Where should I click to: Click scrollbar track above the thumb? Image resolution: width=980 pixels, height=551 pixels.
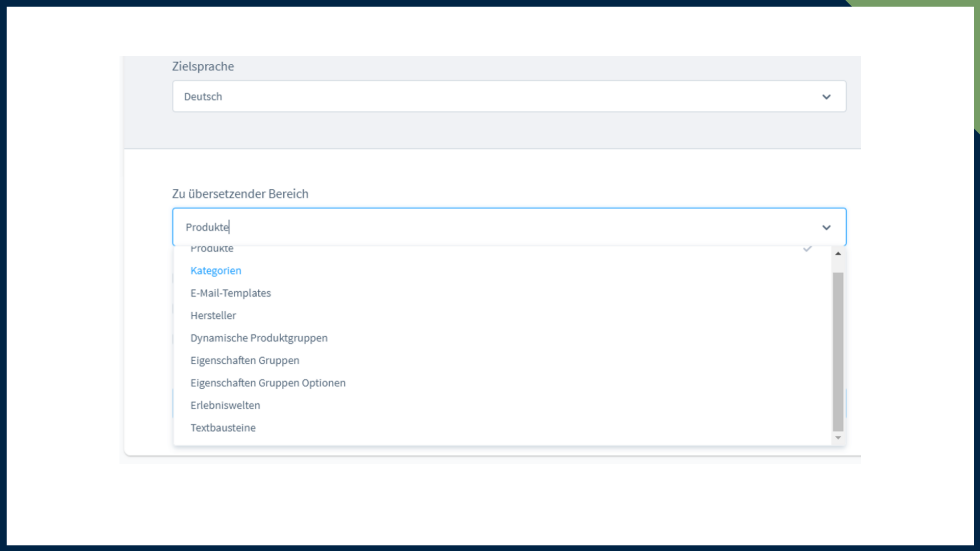[838, 265]
